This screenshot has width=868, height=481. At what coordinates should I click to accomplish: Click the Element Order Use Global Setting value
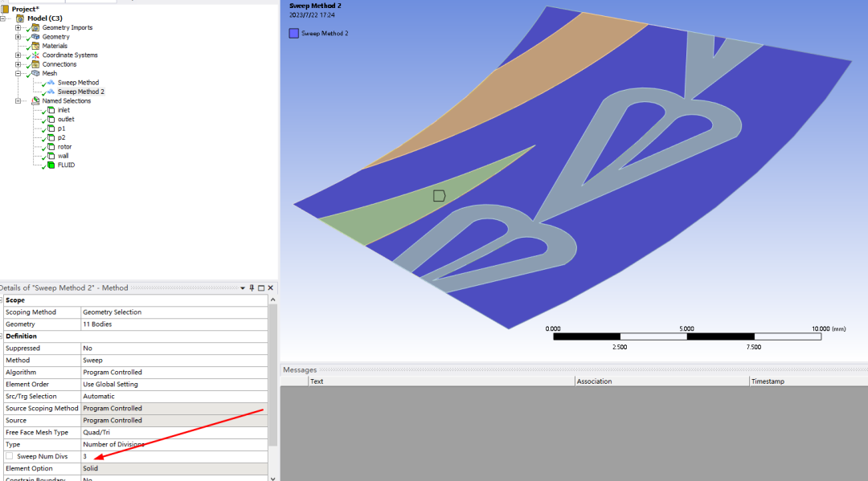pyautogui.click(x=174, y=385)
